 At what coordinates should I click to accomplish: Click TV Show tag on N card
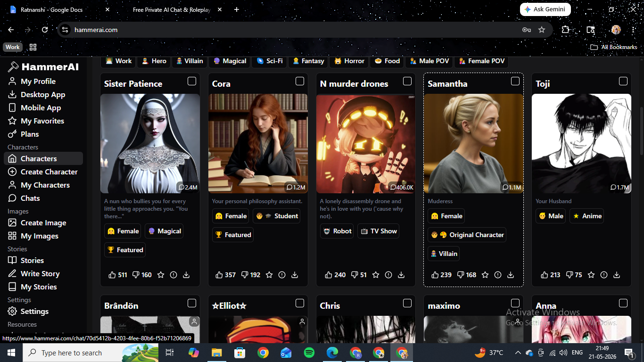379,231
